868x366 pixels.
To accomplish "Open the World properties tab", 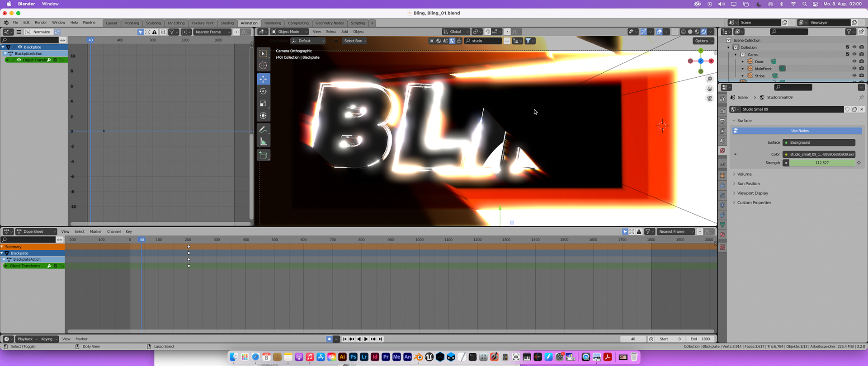I will click(x=722, y=151).
